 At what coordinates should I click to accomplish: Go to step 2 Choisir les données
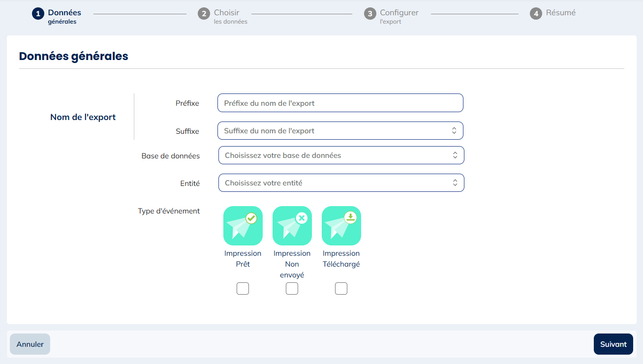pyautogui.click(x=223, y=16)
